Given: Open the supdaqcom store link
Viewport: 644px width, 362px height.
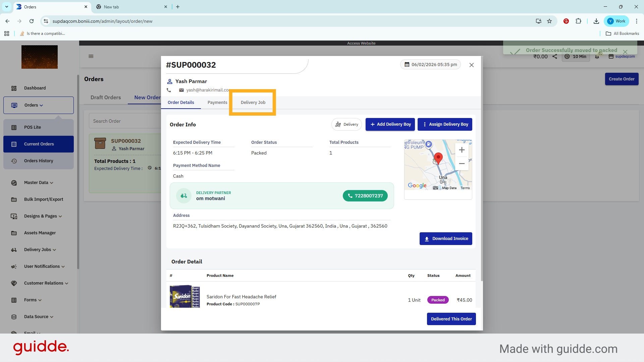Looking at the screenshot, I should pos(622,57).
